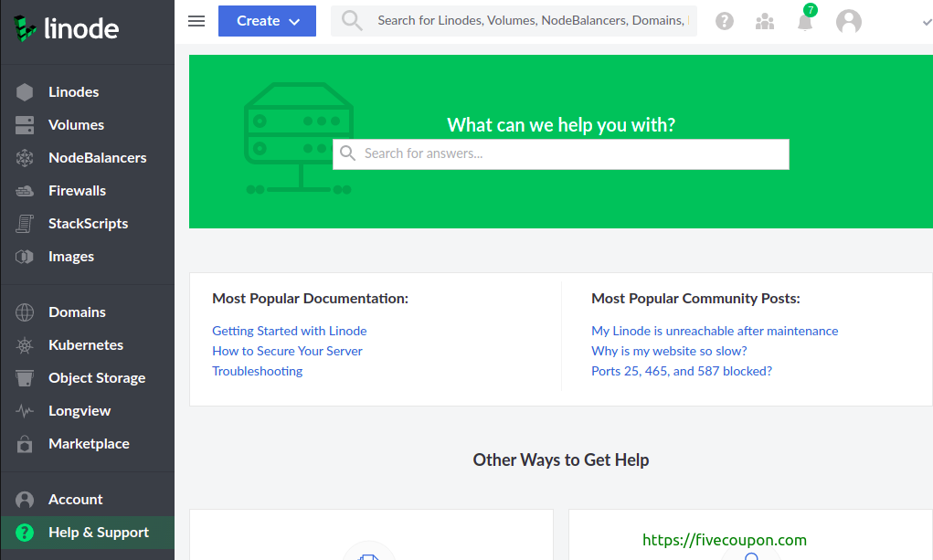
Task: Open Why is my website so slow post
Action: click(x=669, y=351)
